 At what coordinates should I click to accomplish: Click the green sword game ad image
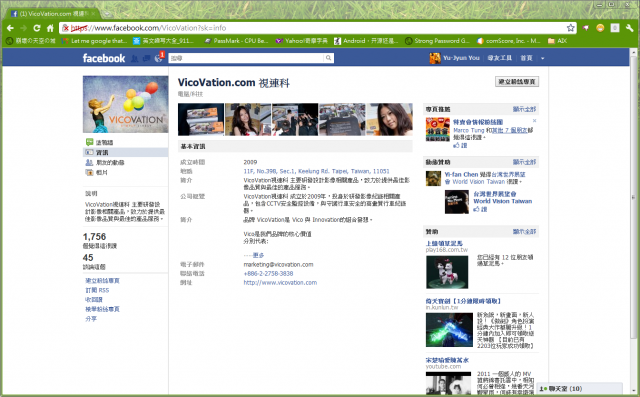[x=449, y=330]
